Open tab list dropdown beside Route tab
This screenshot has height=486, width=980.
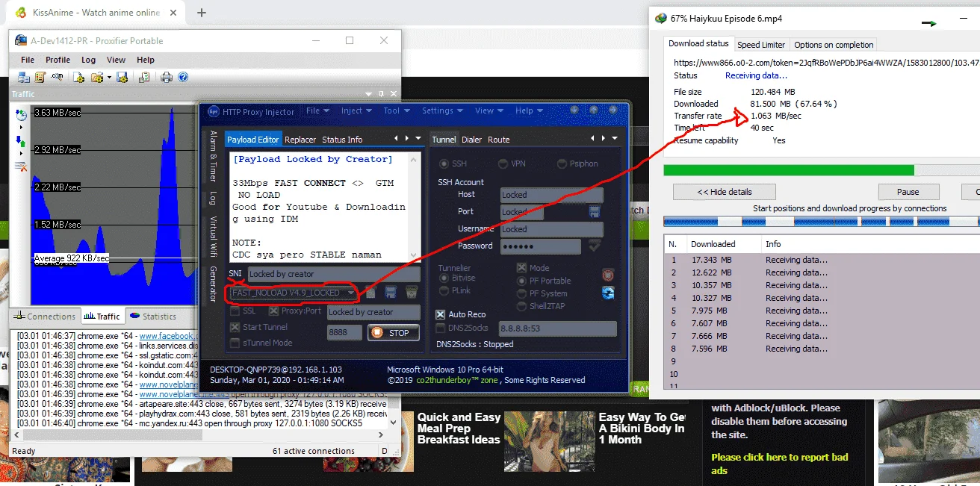(x=615, y=139)
